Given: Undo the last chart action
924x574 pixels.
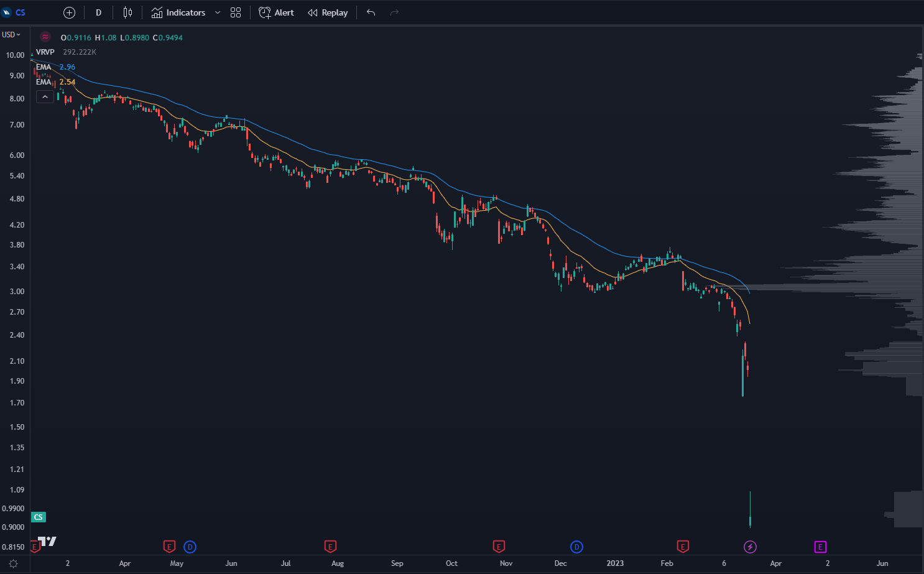Looking at the screenshot, I should tap(371, 12).
